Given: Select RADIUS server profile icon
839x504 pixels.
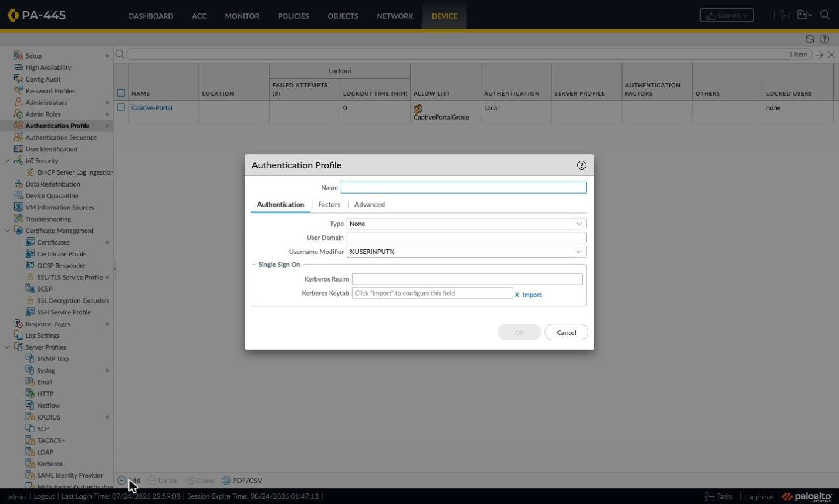Looking at the screenshot, I should click(30, 417).
